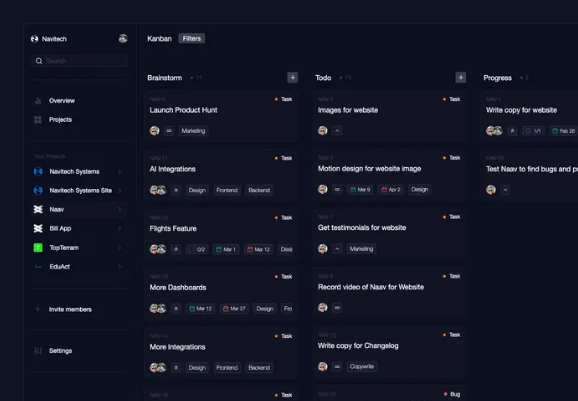
Task: Open the Images for website card
Action: coord(389,116)
